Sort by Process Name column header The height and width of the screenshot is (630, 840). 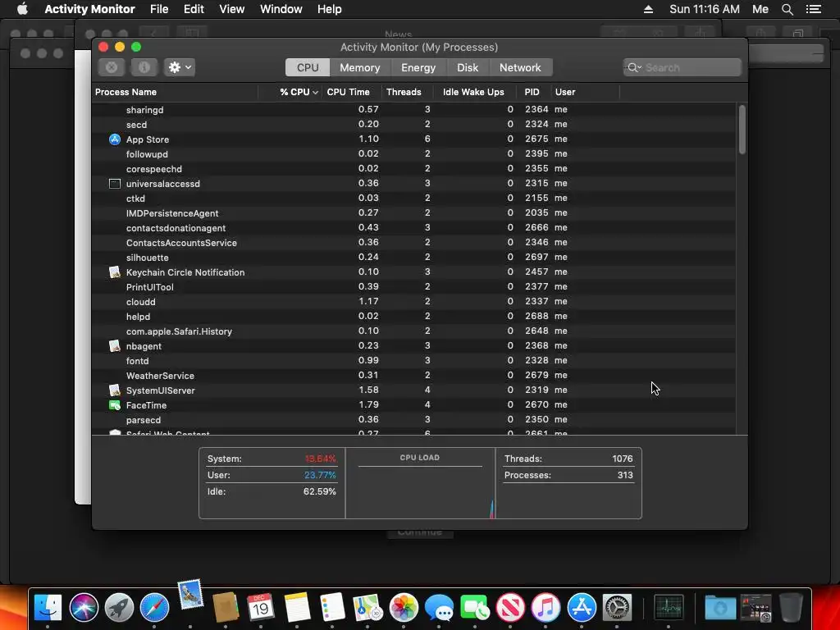[x=175, y=92]
